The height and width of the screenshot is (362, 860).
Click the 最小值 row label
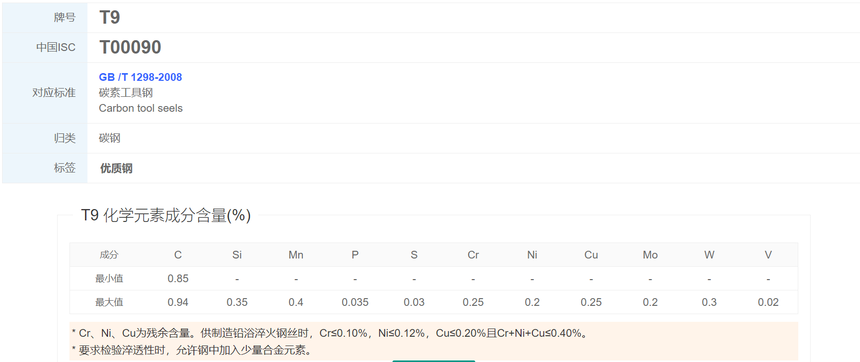109,279
